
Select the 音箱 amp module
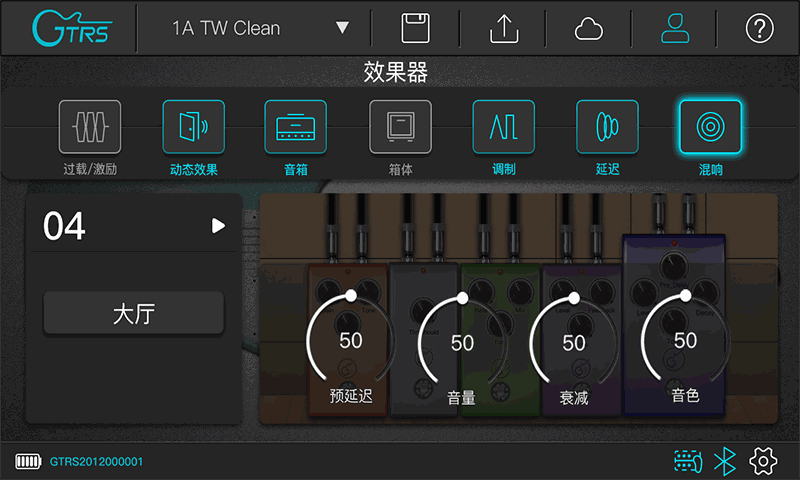[295, 127]
